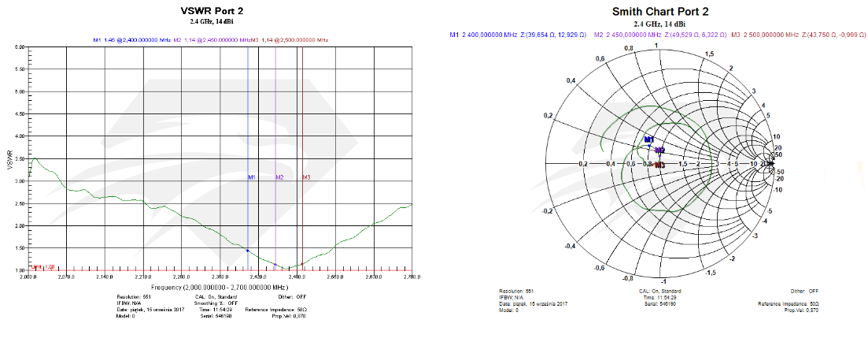Screen dimensions: 868x342
Task: Select VSWR readout 'M3 1,14 @2,500.000000 MHz'
Action: pos(290,40)
